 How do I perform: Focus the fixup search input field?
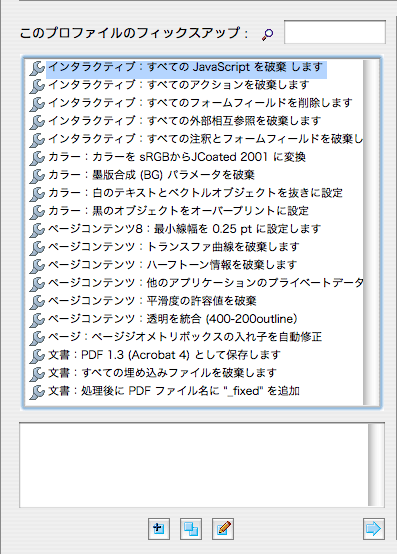point(334,32)
